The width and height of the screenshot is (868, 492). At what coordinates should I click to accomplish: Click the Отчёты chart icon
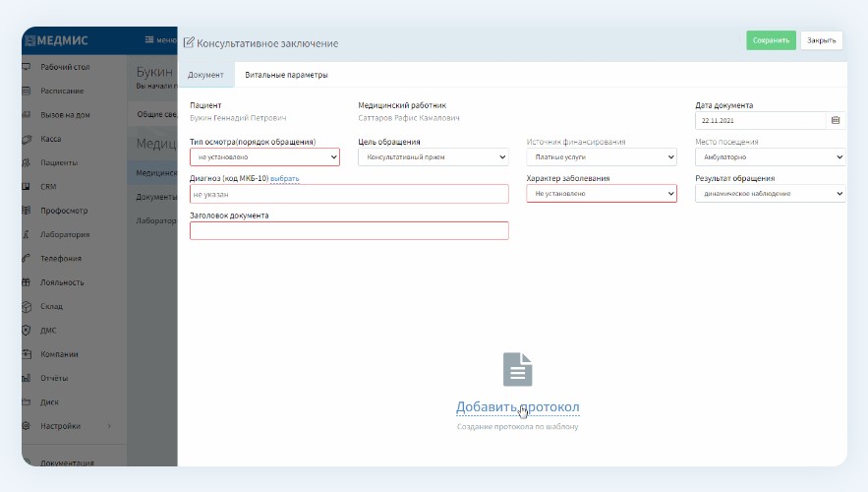coord(26,378)
